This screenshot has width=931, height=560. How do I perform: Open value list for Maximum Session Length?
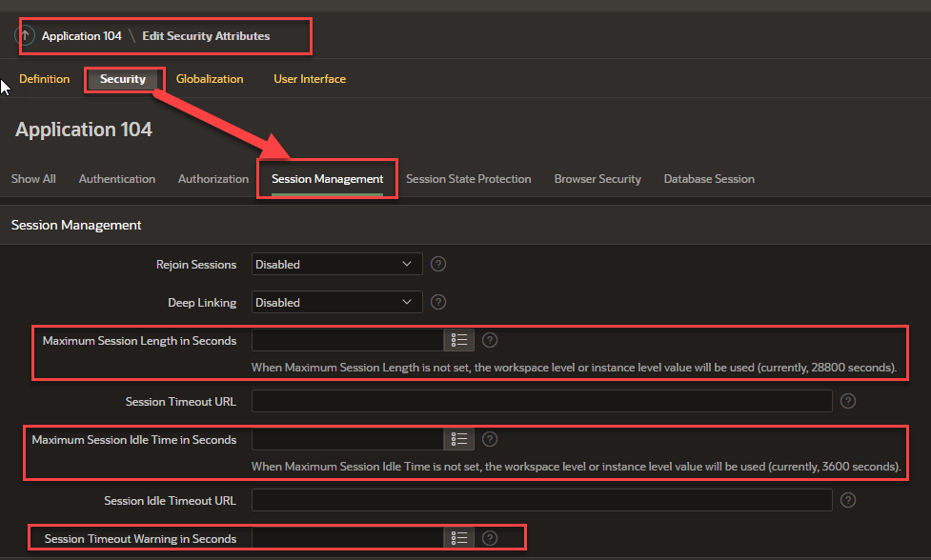click(459, 340)
